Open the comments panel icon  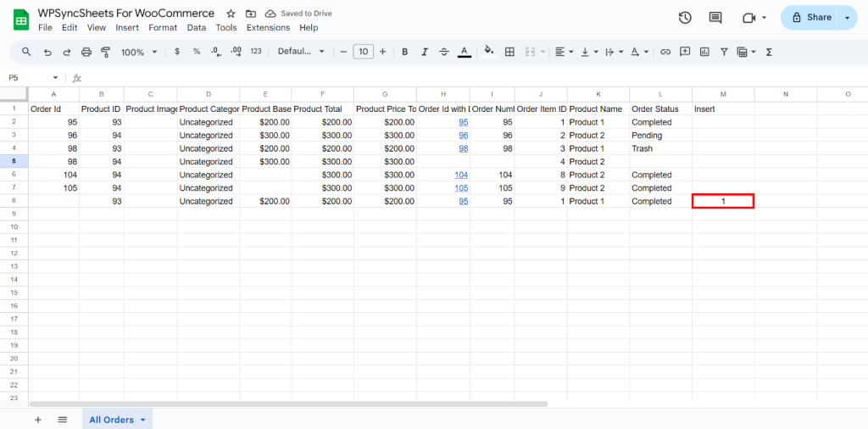715,18
